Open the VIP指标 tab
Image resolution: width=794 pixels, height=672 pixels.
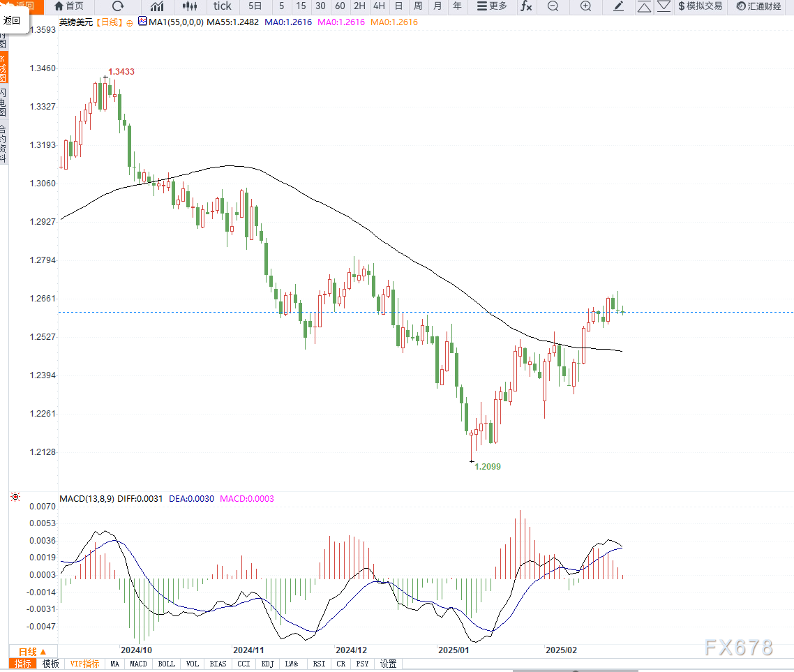84,664
